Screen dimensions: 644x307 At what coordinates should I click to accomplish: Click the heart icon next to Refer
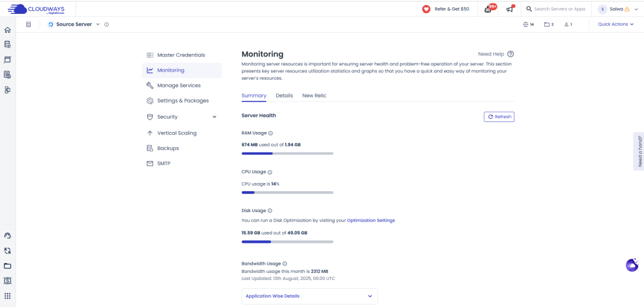pos(426,9)
